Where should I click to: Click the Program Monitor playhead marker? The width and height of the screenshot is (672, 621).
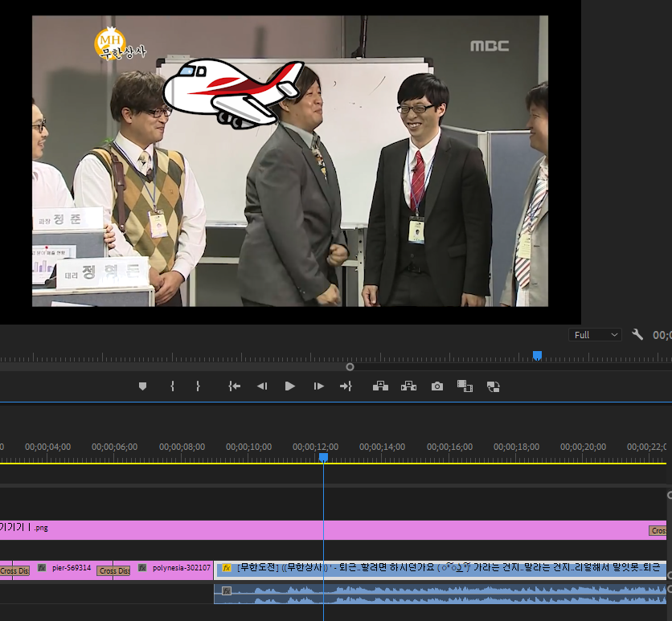[537, 355]
